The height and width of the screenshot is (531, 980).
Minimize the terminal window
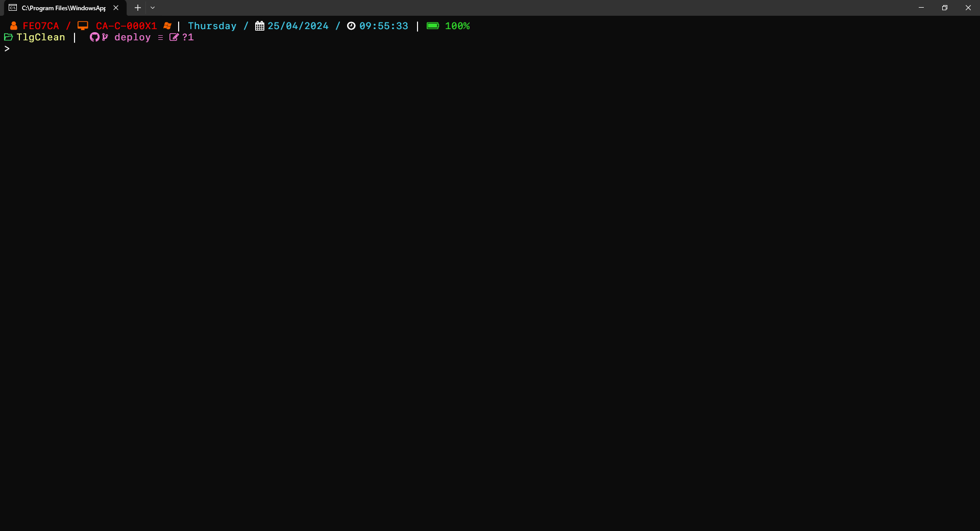coord(921,8)
